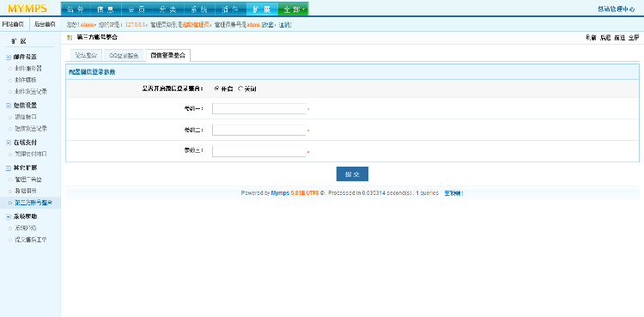Open the 站务 top menu
Viewport: 644px width, 317px height.
pyautogui.click(x=76, y=9)
